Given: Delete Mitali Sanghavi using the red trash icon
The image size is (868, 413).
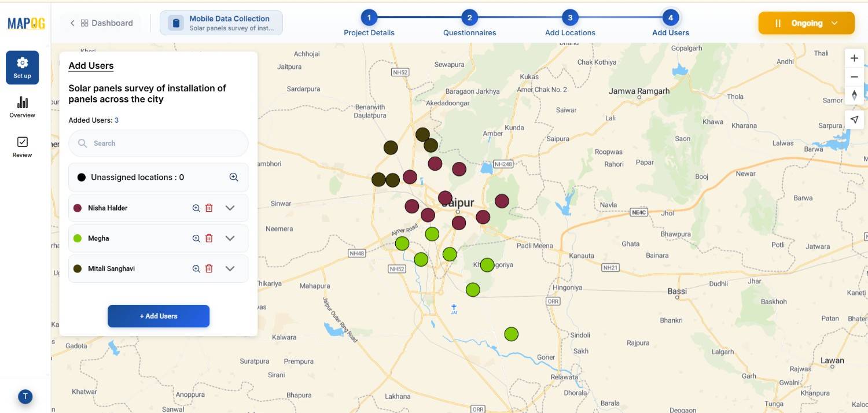Looking at the screenshot, I should [x=209, y=268].
